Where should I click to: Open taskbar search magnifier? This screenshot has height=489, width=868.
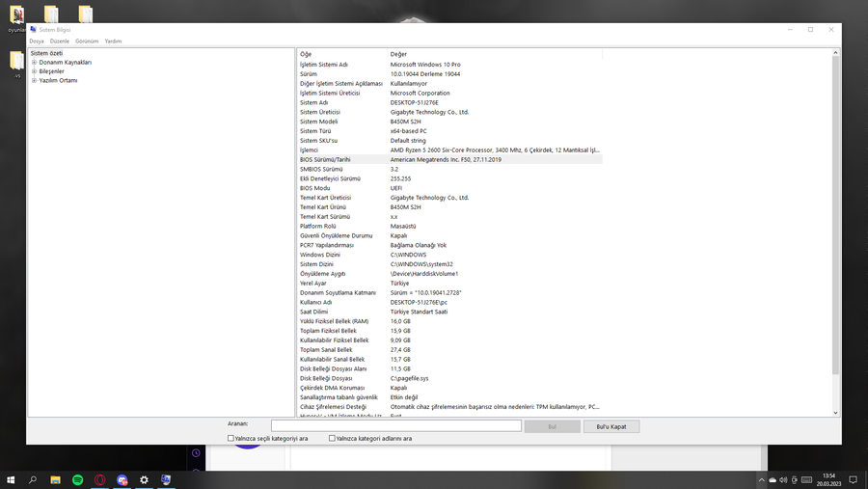(33, 480)
